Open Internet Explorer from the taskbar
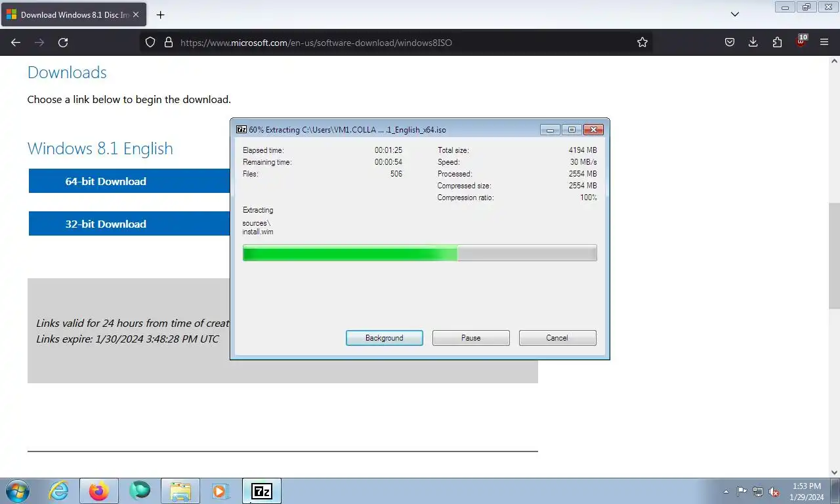 [x=58, y=491]
